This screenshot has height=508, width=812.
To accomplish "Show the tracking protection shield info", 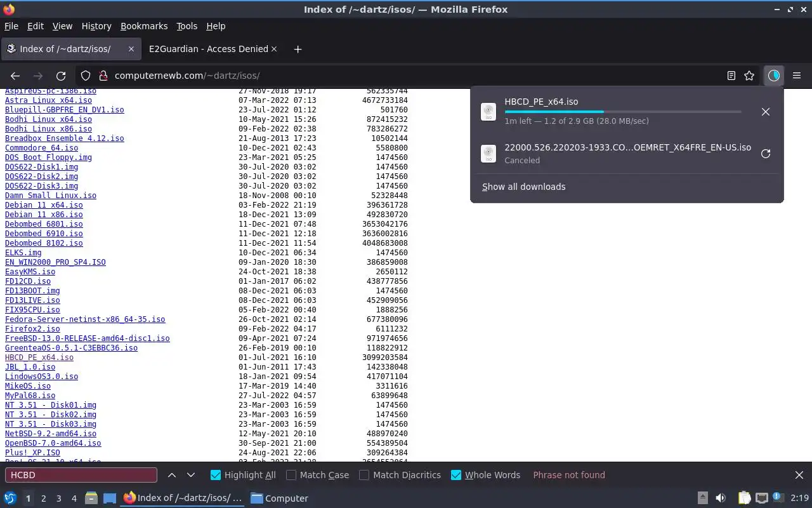I will 86,76.
